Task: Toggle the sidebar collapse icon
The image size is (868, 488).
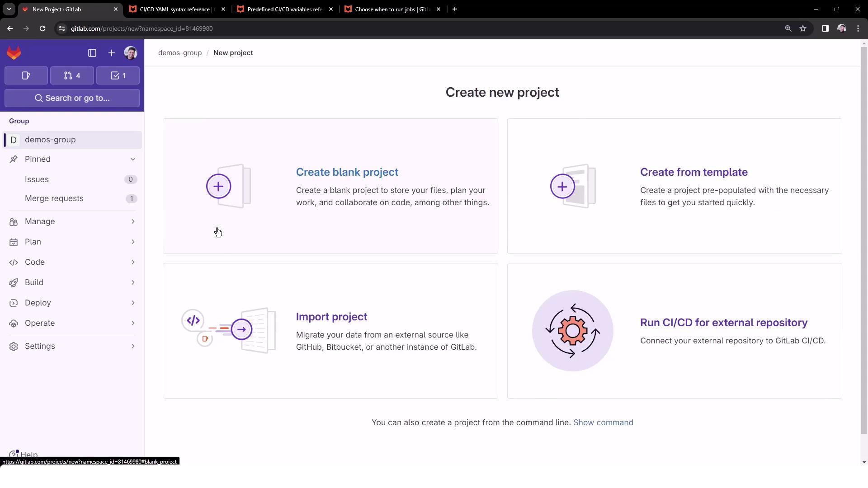Action: 92,53
